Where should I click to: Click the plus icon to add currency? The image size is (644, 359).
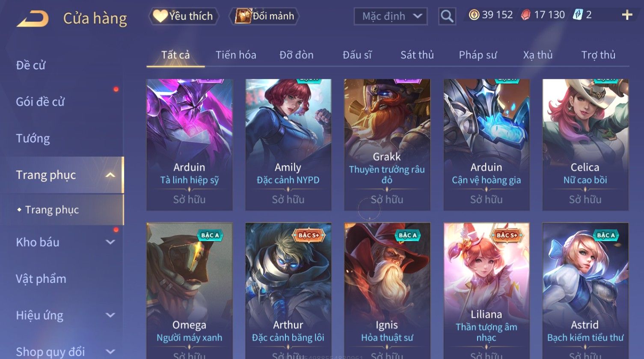coord(627,15)
